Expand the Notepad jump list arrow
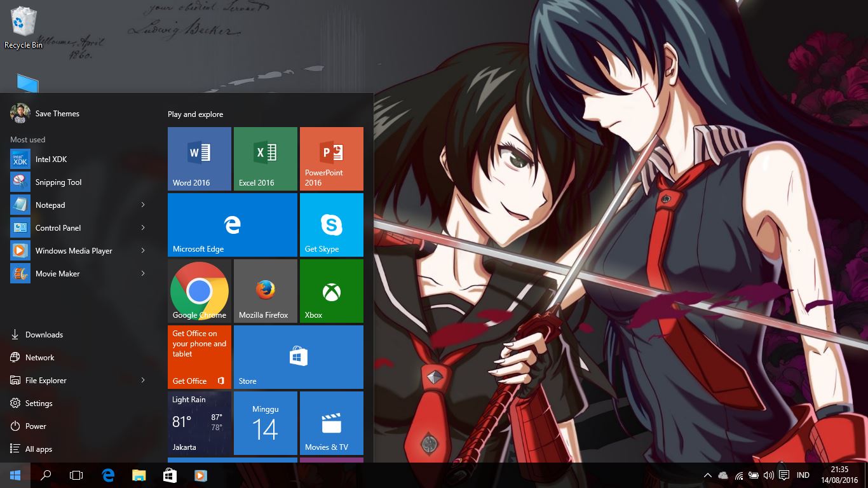The height and width of the screenshot is (488, 868). 143,205
